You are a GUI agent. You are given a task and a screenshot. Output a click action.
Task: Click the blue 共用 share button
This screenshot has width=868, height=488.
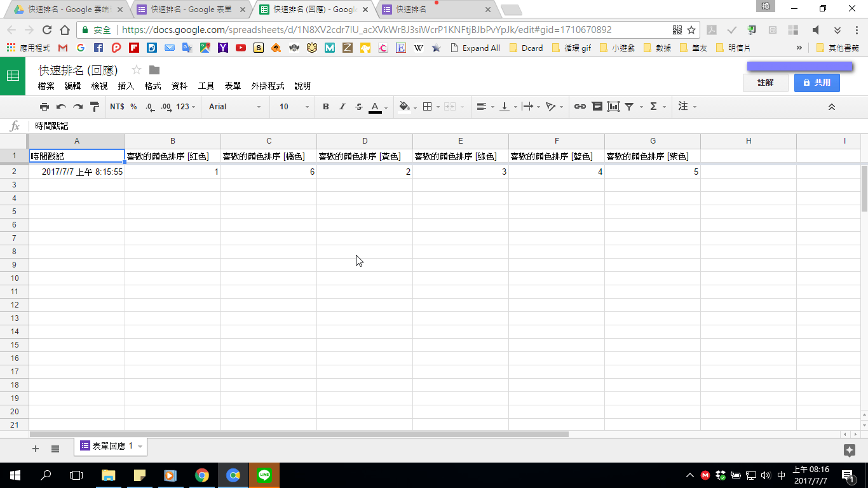coord(817,83)
